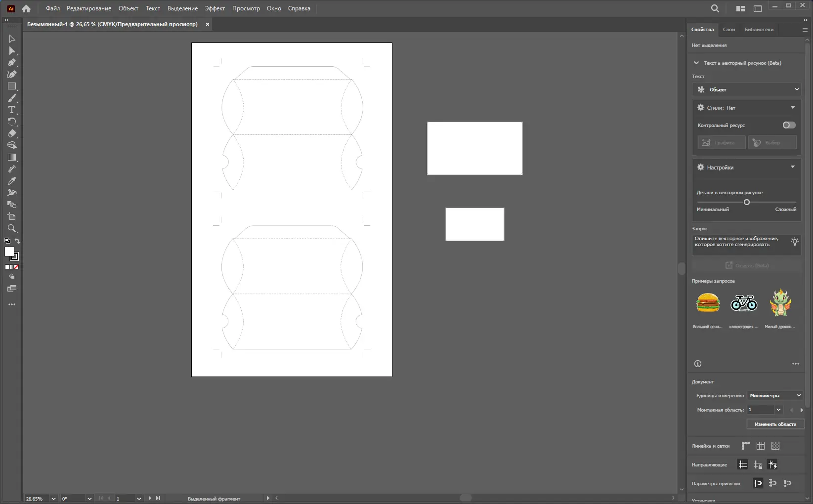This screenshot has height=504, width=813.
Task: Select the Pen tool
Action: 12,63
